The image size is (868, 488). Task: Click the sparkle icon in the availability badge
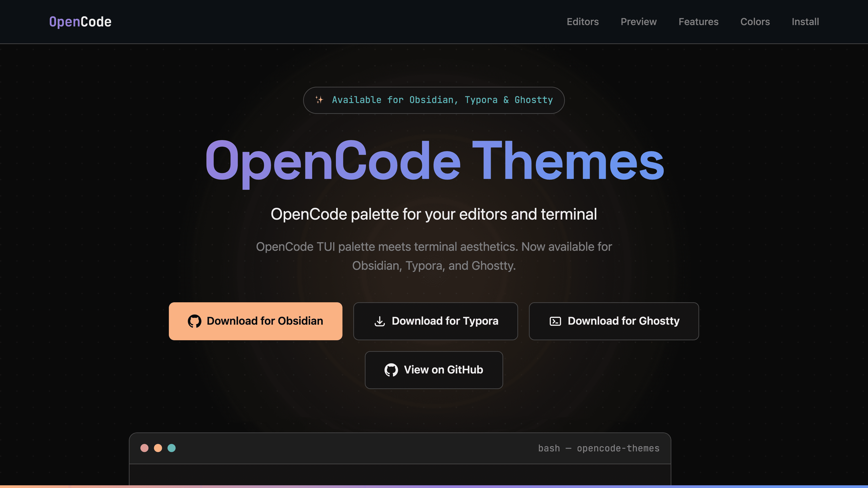tap(319, 100)
